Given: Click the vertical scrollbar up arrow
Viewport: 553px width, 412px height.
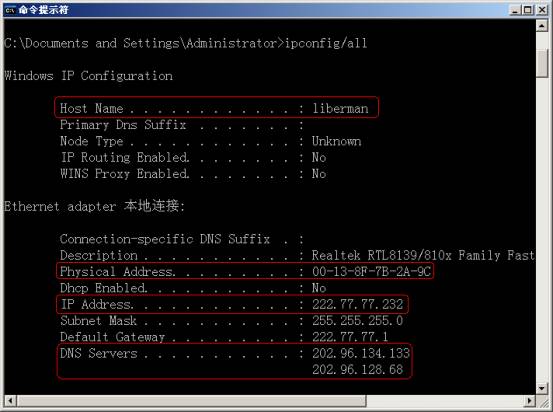Looking at the screenshot, I should point(542,25).
